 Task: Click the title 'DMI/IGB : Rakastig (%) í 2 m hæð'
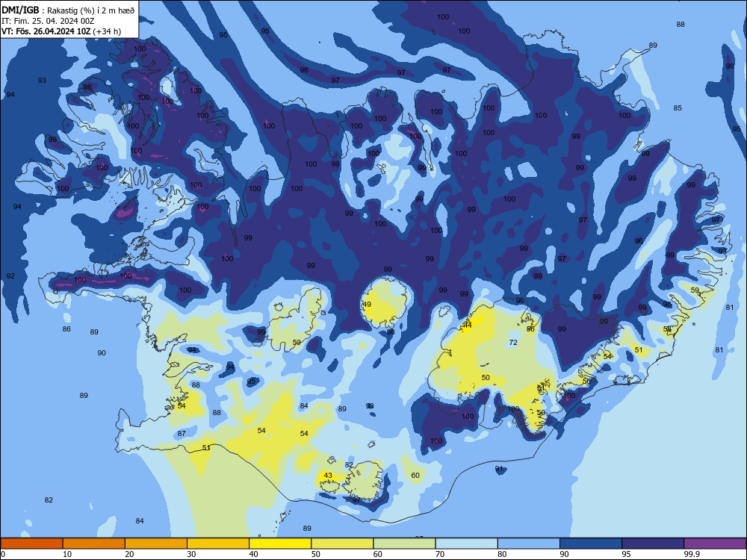68,10
